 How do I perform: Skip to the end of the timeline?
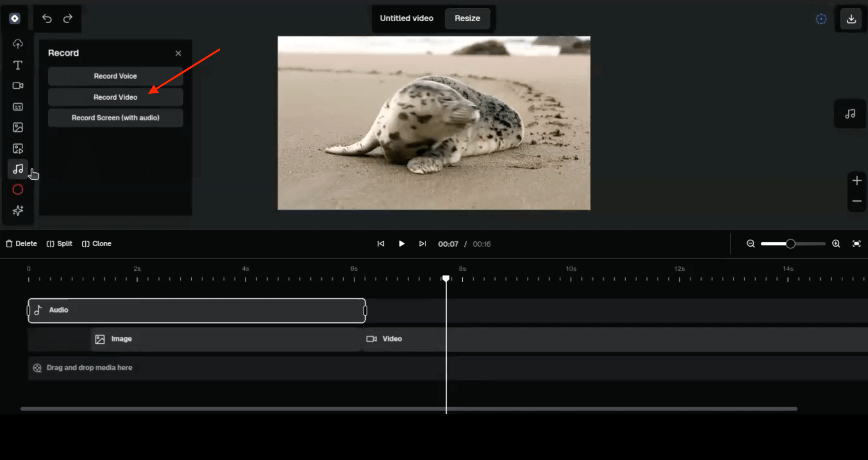point(422,244)
